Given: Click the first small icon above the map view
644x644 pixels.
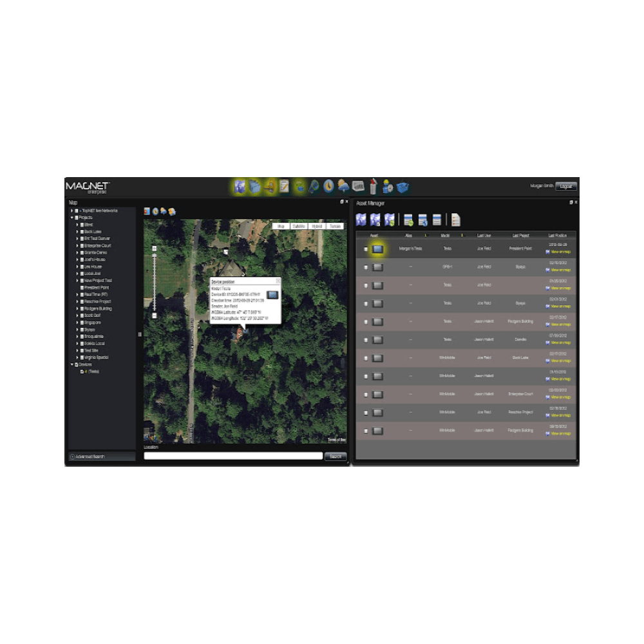Looking at the screenshot, I should 147,211.
